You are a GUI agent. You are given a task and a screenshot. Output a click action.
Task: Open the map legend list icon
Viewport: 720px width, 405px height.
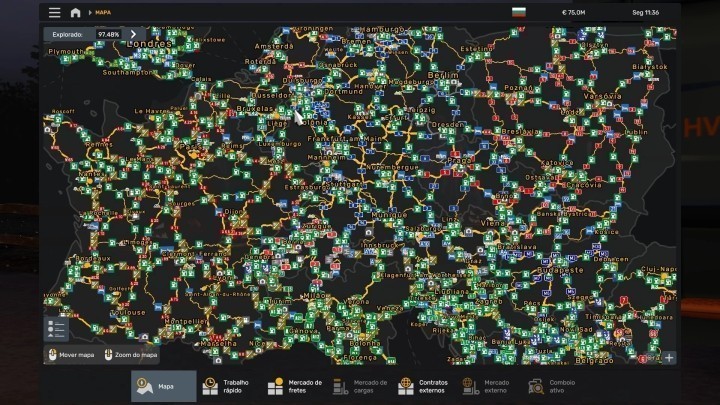(55, 329)
